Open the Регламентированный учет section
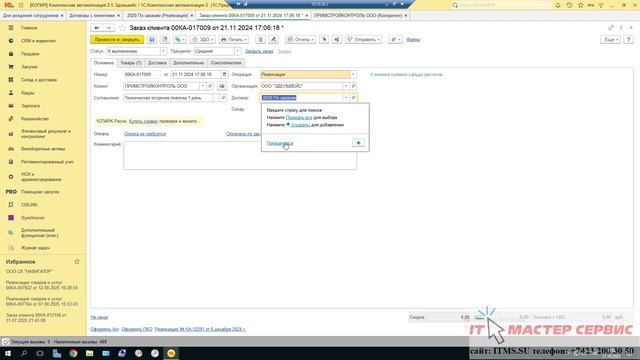 point(47,162)
